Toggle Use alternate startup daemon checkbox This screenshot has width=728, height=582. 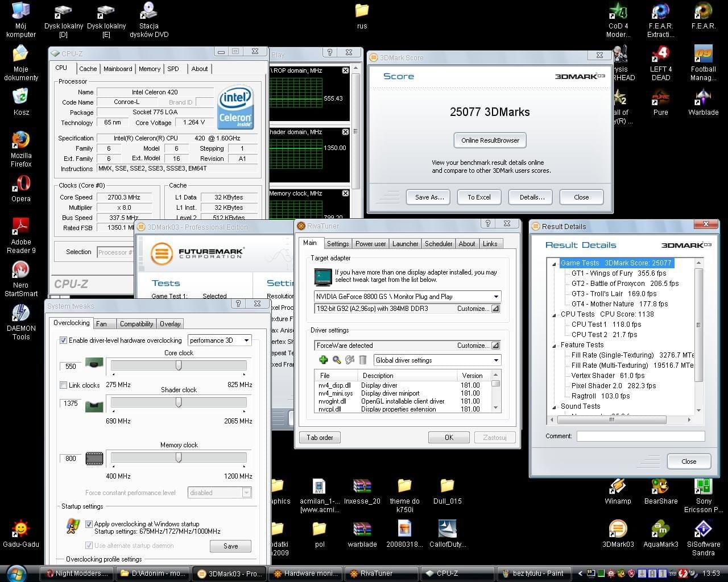click(89, 546)
